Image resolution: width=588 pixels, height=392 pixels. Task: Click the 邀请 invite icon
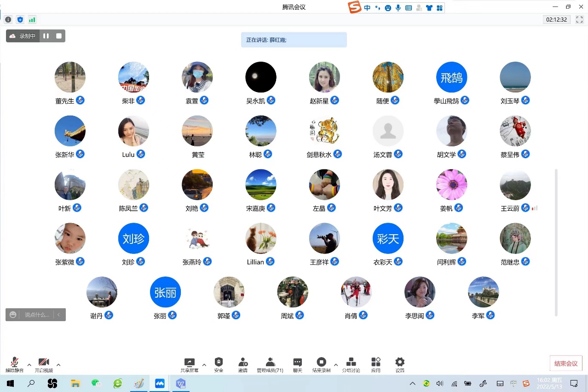tap(243, 365)
